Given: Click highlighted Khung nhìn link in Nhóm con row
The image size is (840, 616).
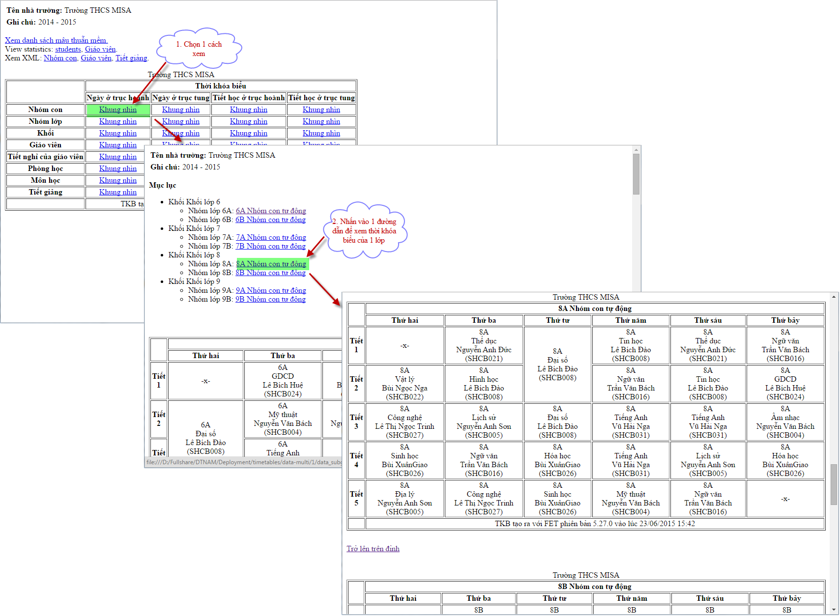Looking at the screenshot, I should point(118,110).
